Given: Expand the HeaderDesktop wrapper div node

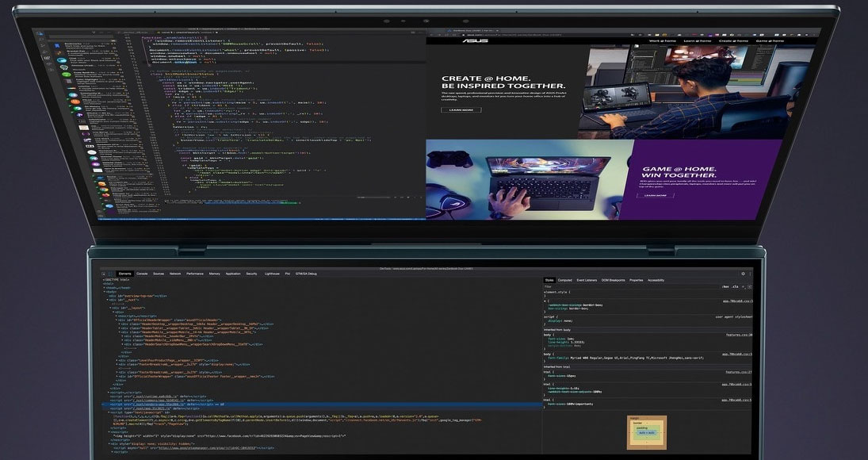Looking at the screenshot, I should click(119, 324).
